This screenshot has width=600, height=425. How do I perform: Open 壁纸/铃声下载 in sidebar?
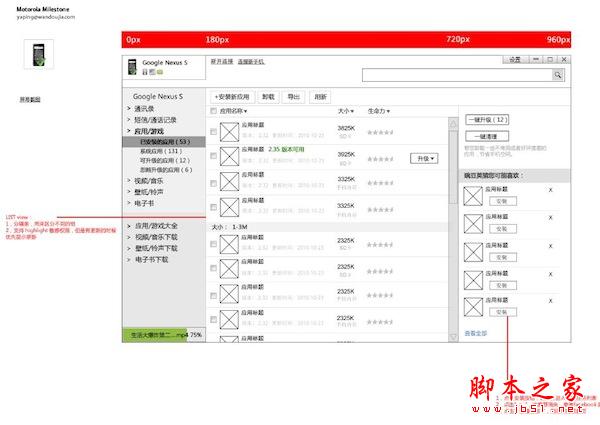tap(156, 248)
